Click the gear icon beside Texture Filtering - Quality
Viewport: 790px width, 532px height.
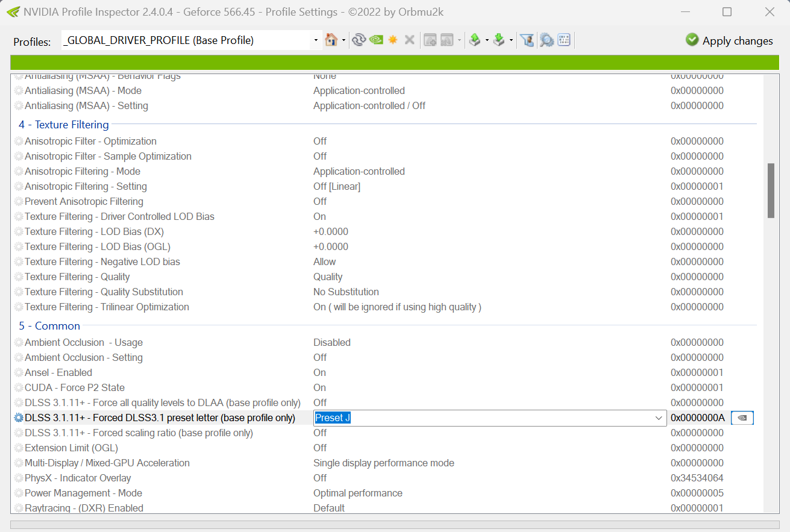click(19, 277)
